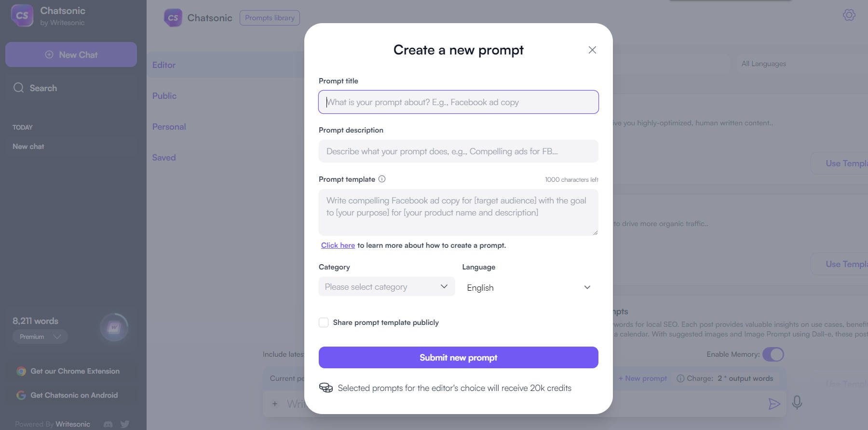Open the Twitter icon at the bottom
Viewport: 868px width, 430px height.
point(125,424)
